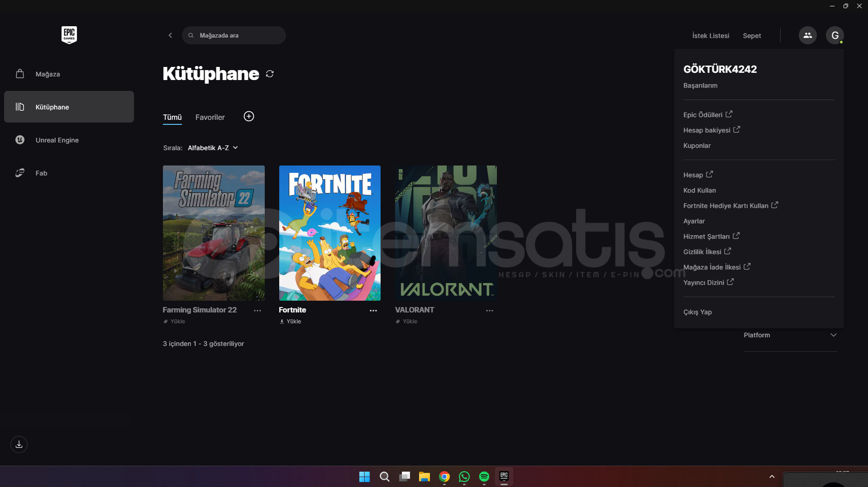The width and height of the screenshot is (868, 487).
Task: Open the VALORANT cover thumbnail
Action: [x=446, y=233]
